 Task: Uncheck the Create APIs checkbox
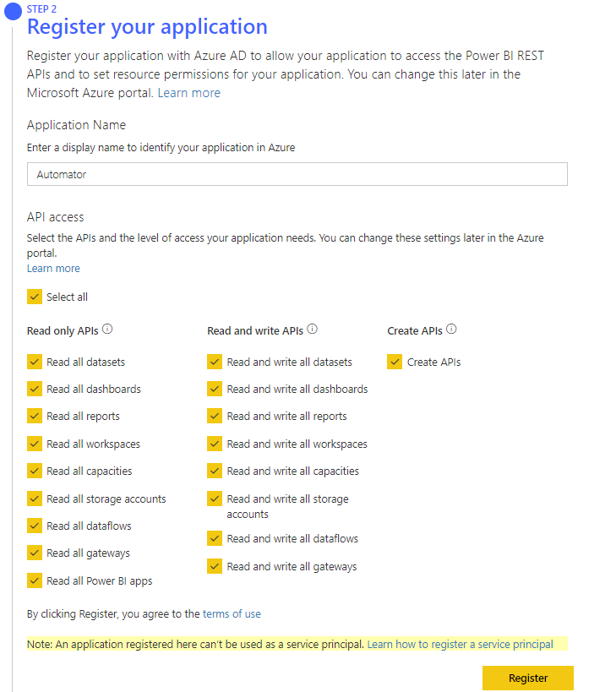pos(395,362)
